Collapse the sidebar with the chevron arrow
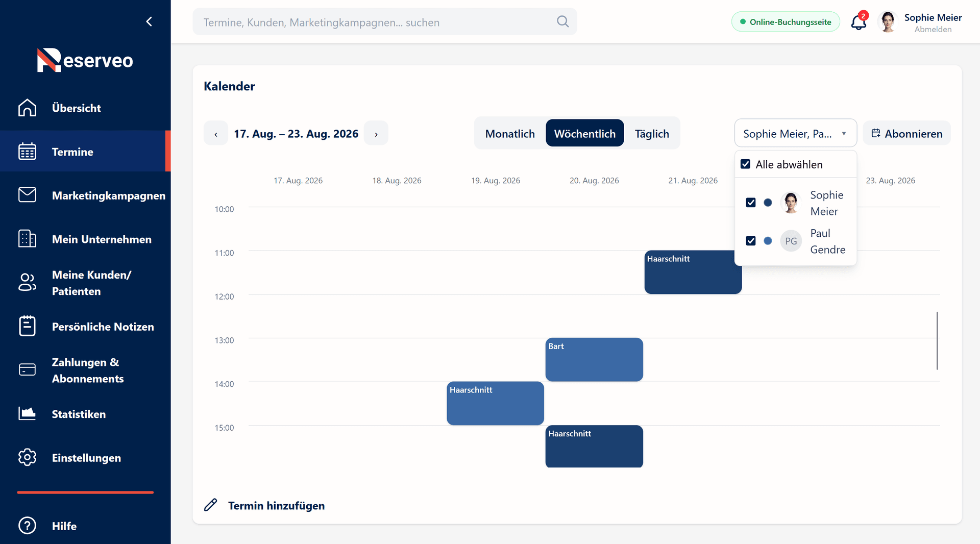Screen dimensions: 980x544 point(149,21)
